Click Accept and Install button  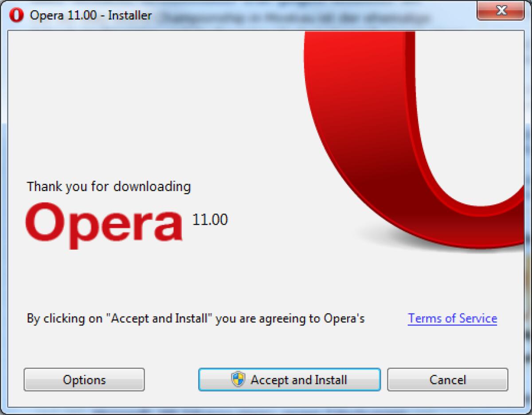(x=289, y=380)
